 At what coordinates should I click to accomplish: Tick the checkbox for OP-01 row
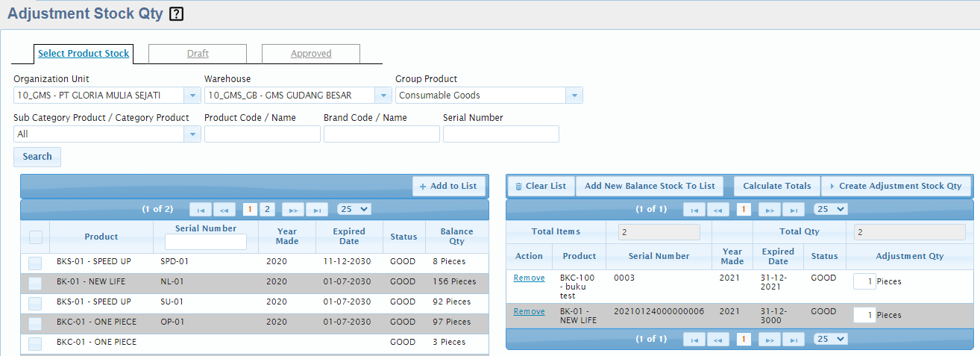click(x=35, y=323)
